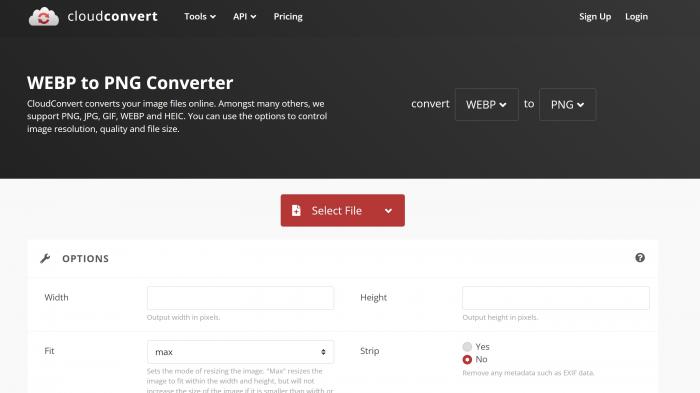Click the Height input field
Screen dimensions: 700x393
tap(556, 298)
